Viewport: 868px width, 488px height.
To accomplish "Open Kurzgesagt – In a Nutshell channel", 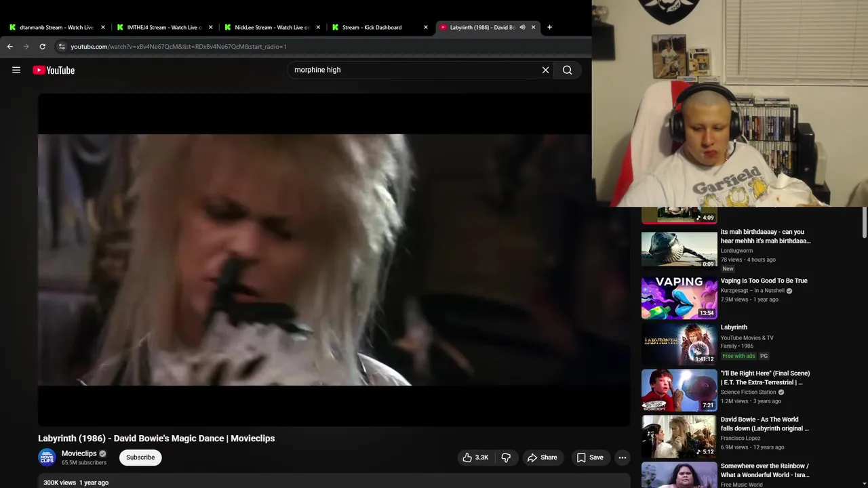I will tap(752, 291).
